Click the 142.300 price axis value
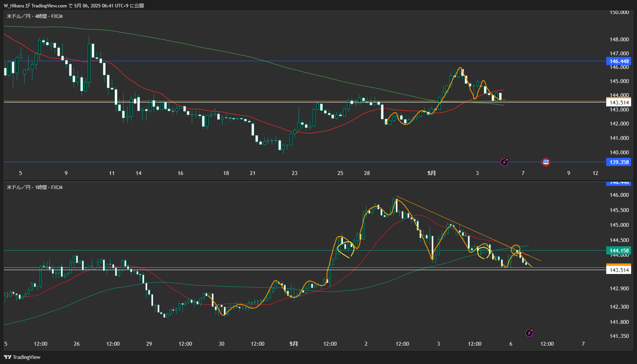Image resolution: width=637 pixels, height=364 pixels. (619, 307)
